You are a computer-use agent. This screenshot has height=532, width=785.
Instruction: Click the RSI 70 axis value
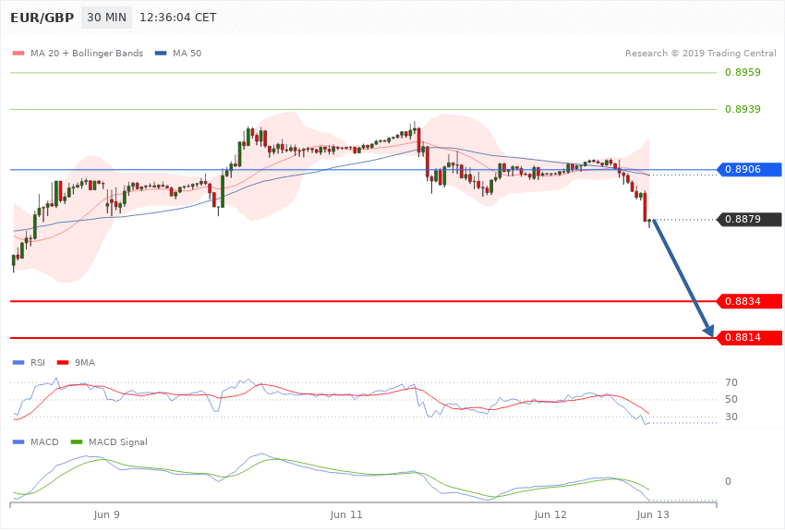pos(731,383)
